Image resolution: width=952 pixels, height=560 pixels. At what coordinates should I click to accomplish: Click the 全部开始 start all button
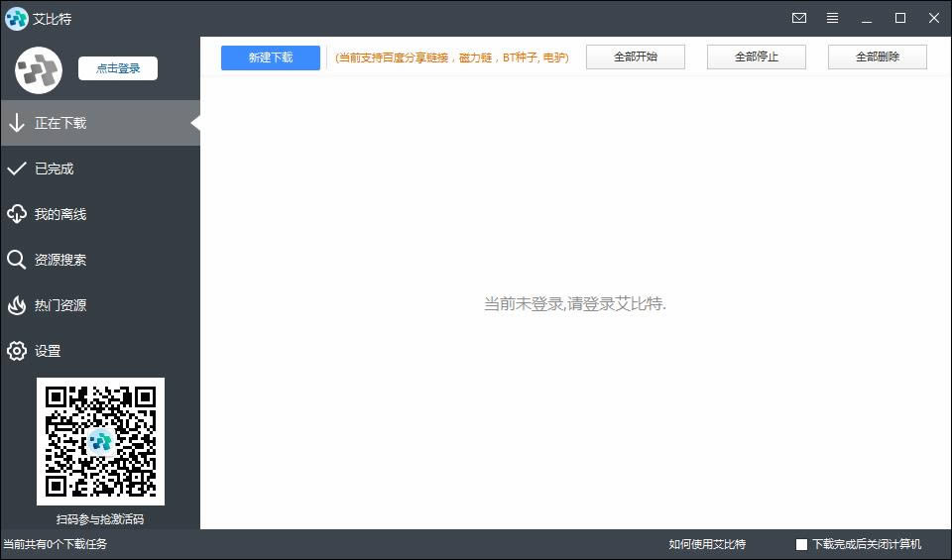pyautogui.click(x=635, y=57)
